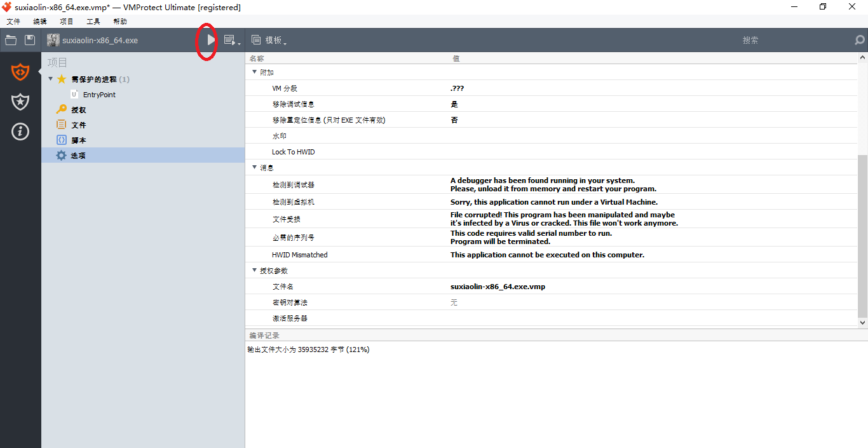Select the 授权 tree item
The height and width of the screenshot is (448, 868).
[79, 110]
